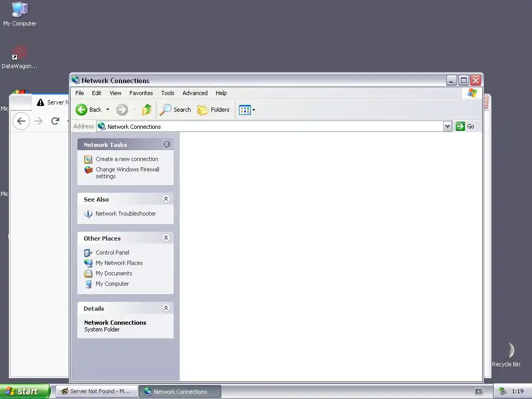Click the Search magnifier toolbar button
532x399 pixels.
point(176,110)
